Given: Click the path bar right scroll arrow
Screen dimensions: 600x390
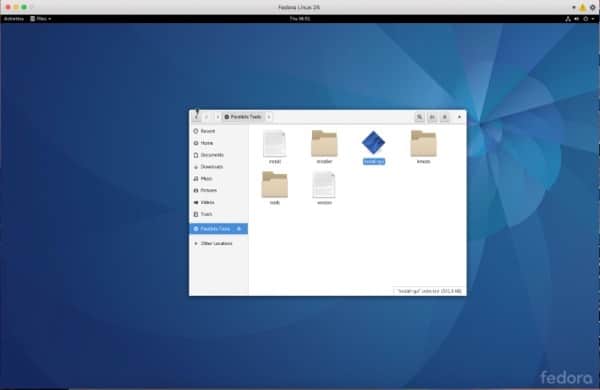Looking at the screenshot, I should click(269, 117).
